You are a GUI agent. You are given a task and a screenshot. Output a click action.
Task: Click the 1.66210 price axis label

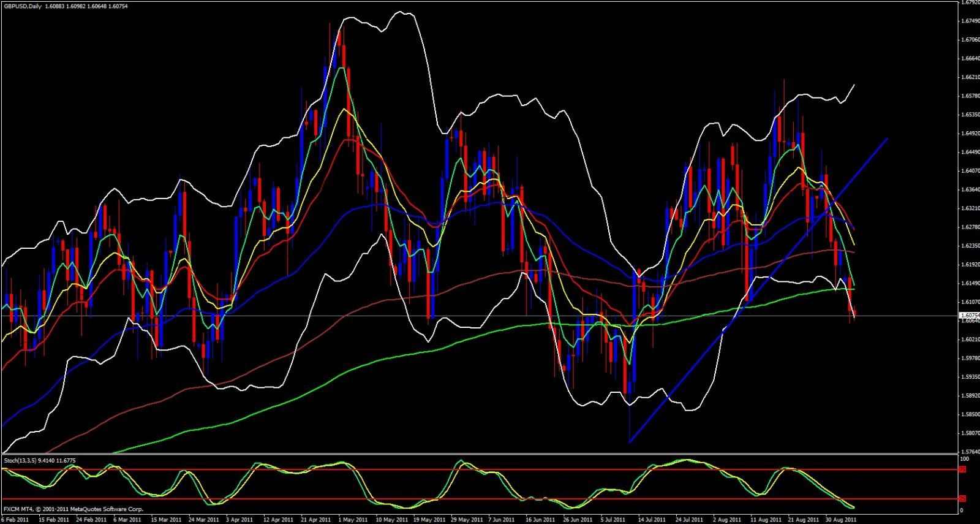tap(970, 77)
